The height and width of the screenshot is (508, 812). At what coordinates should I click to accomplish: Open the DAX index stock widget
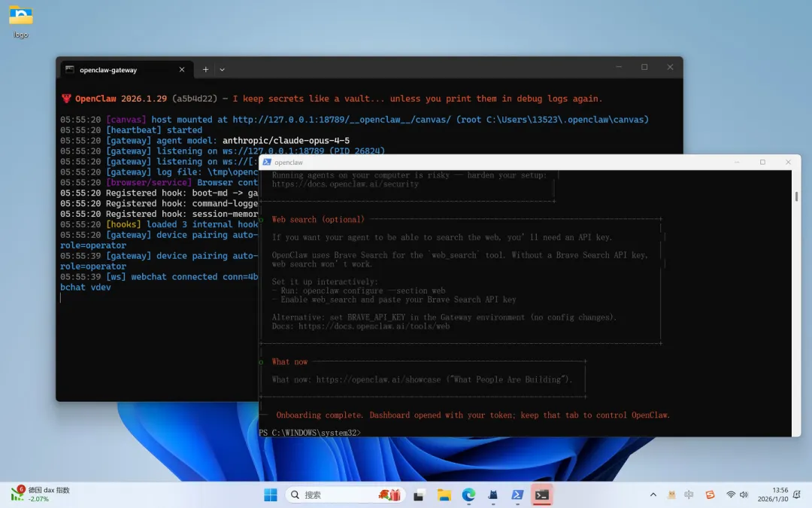pos(41,494)
